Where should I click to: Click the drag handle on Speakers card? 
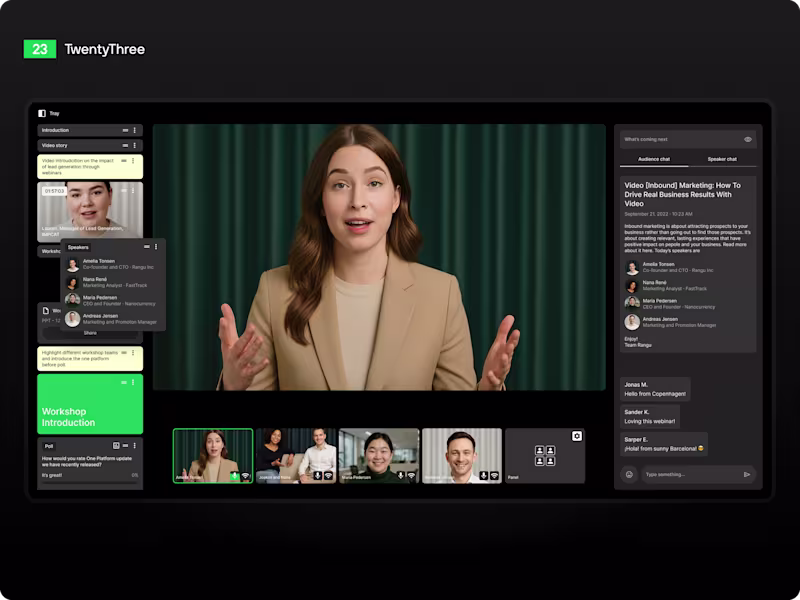coord(146,247)
